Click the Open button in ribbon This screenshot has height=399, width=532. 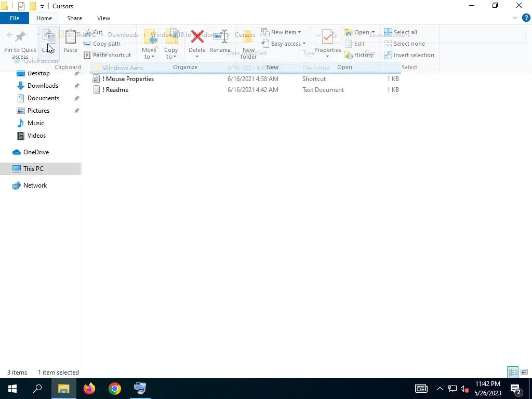point(359,32)
